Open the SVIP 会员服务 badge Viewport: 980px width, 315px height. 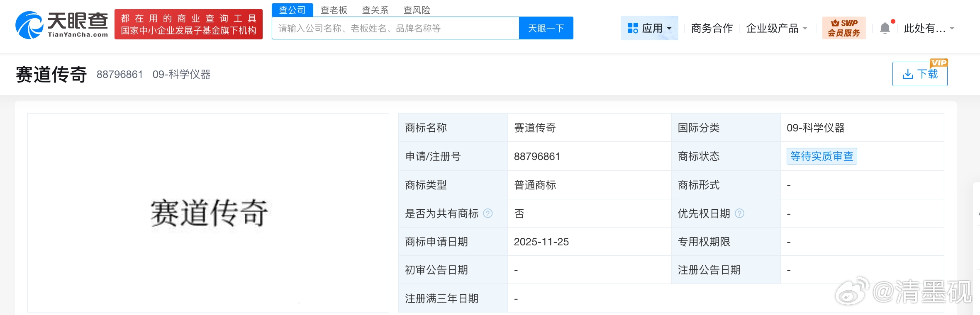(844, 28)
